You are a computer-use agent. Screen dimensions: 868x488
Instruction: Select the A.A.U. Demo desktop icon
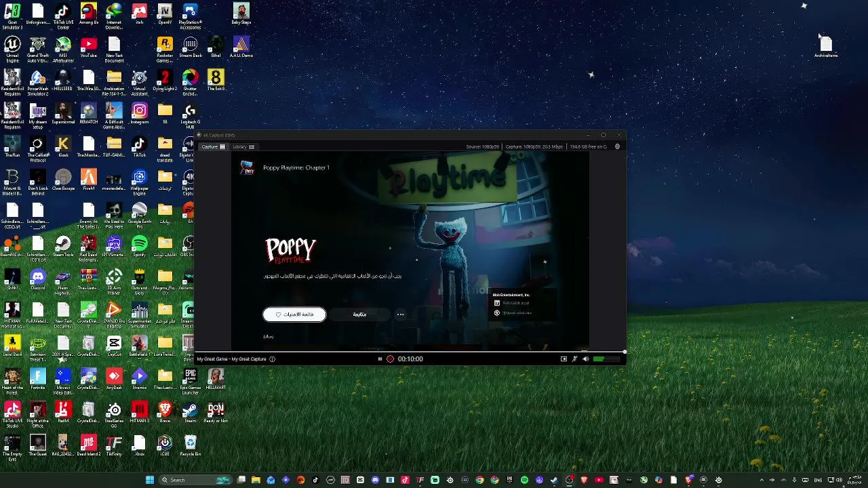[x=241, y=47]
